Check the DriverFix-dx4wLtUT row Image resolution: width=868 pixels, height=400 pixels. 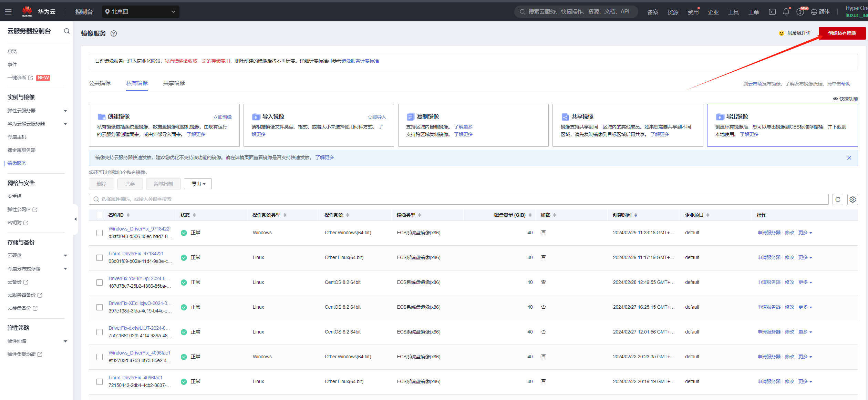click(x=100, y=332)
